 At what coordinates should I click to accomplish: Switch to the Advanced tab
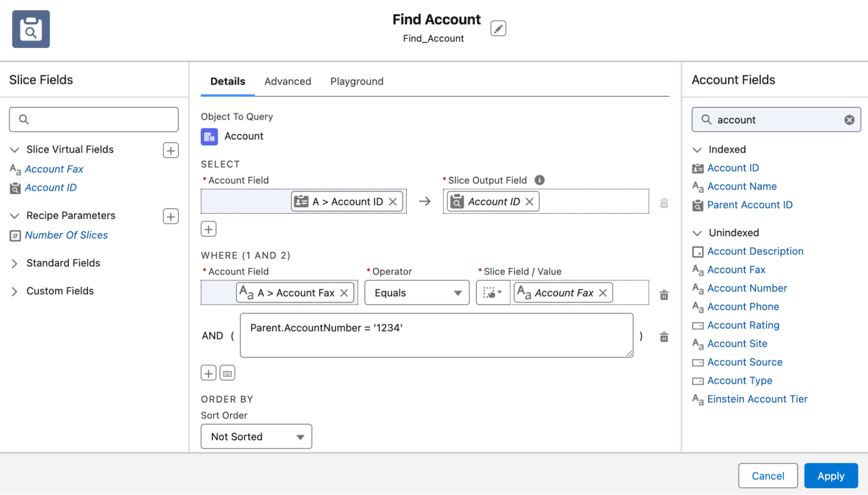pos(287,81)
